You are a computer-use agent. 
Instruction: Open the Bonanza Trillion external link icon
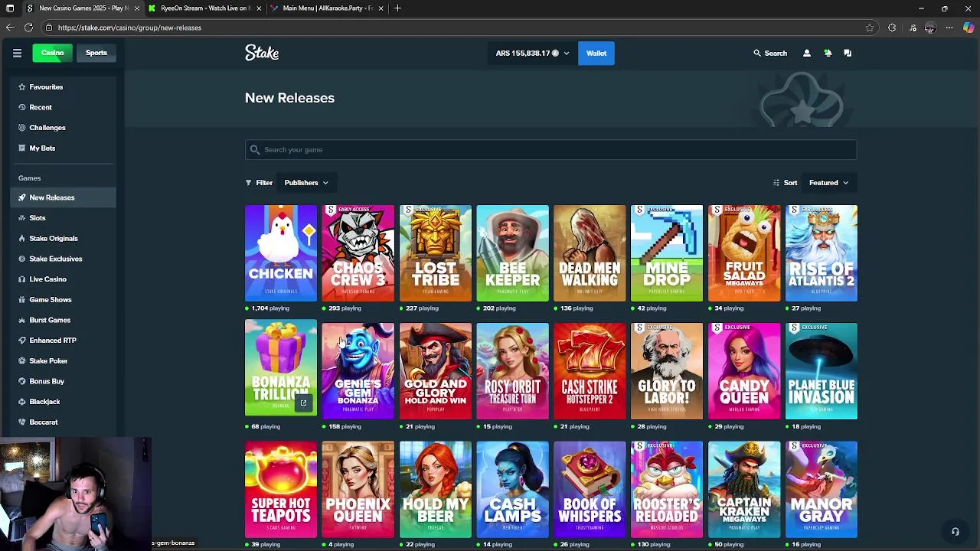303,403
